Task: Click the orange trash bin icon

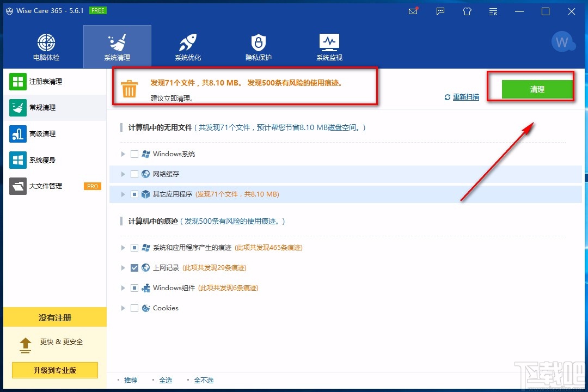Action: (130, 89)
